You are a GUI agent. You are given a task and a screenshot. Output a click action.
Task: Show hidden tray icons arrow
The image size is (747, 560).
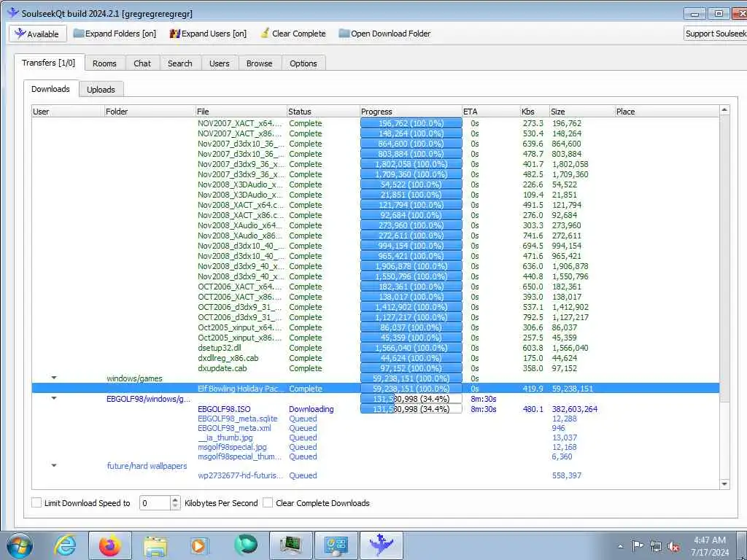[x=620, y=546]
